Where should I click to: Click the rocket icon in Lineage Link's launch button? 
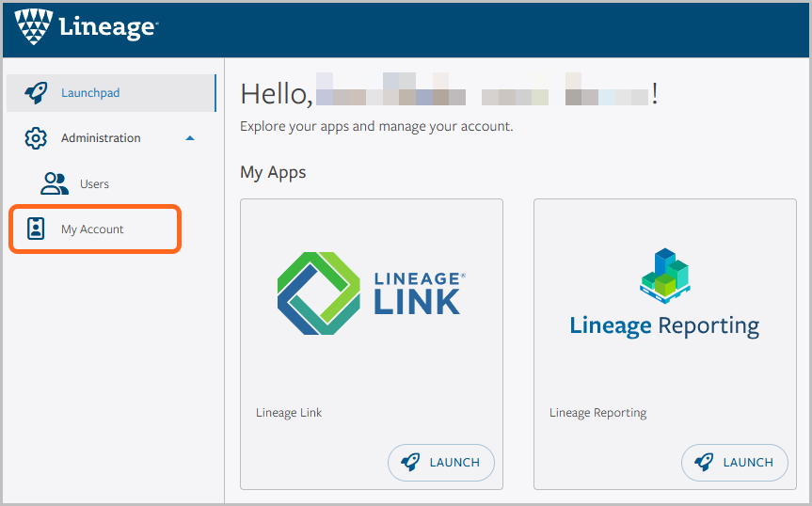point(410,462)
